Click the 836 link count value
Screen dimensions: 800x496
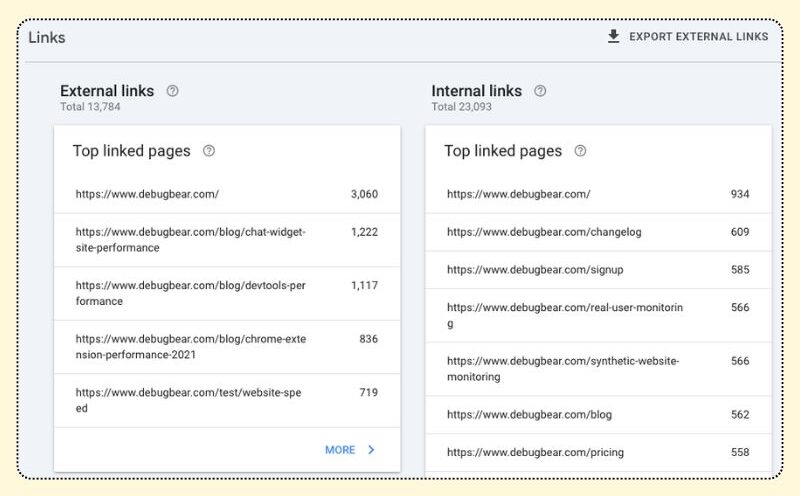tap(368, 339)
